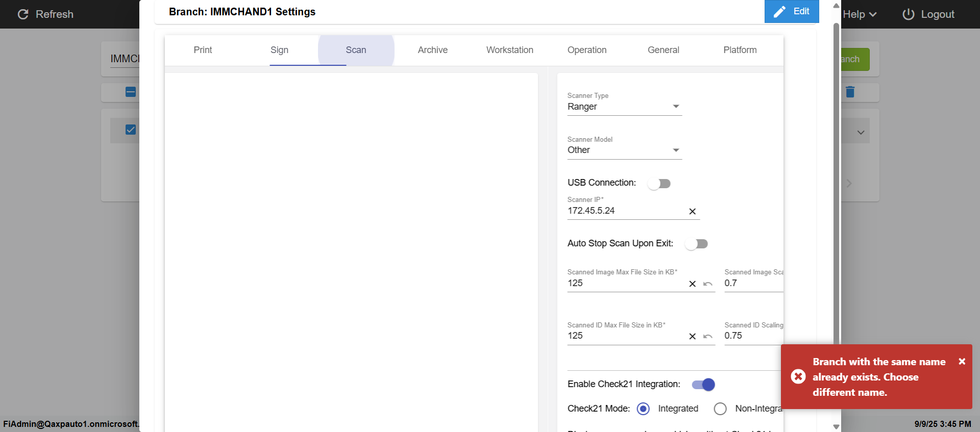
Task: Undo Scanned Image Max File Size change
Action: point(708,284)
